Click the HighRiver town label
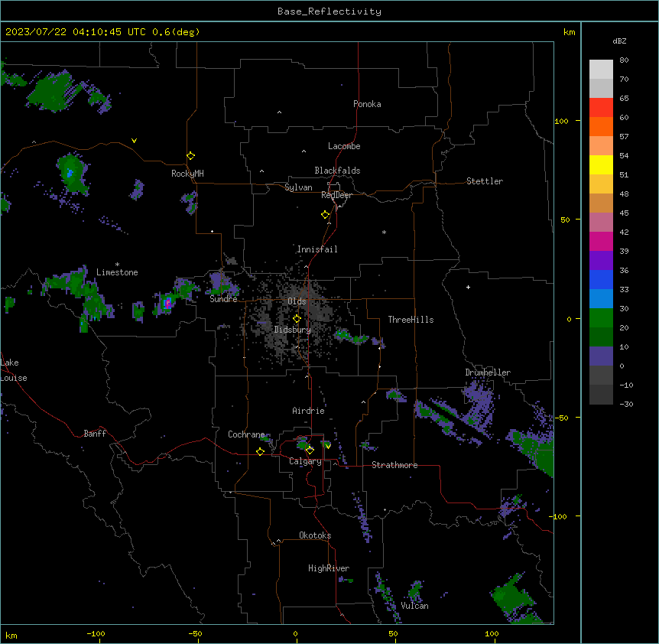Image resolution: width=659 pixels, height=644 pixels. click(329, 568)
